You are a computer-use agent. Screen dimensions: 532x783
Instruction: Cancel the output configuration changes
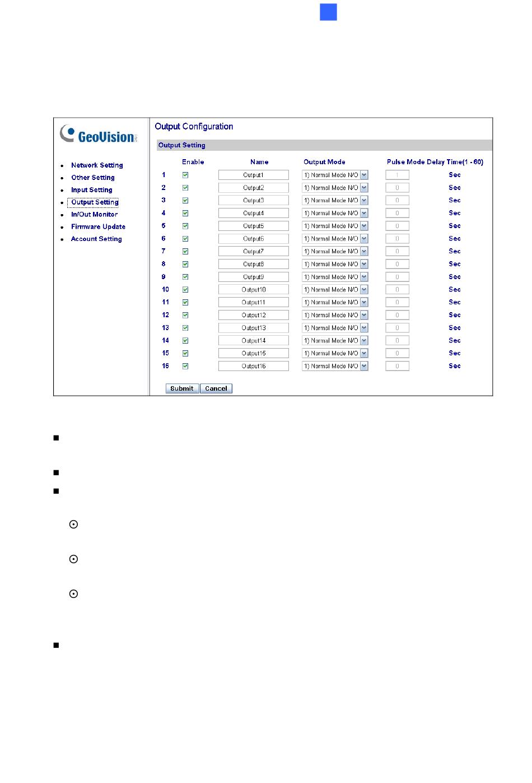216,389
